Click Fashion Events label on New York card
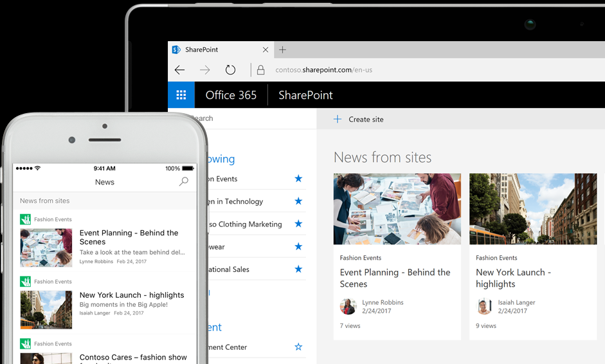Screen dimensions: 605x364 496,258
